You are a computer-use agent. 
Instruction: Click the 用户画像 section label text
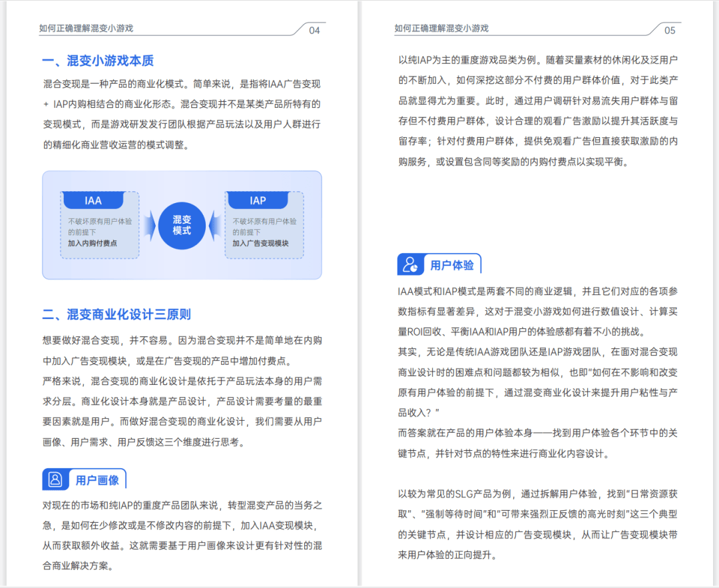point(97,480)
